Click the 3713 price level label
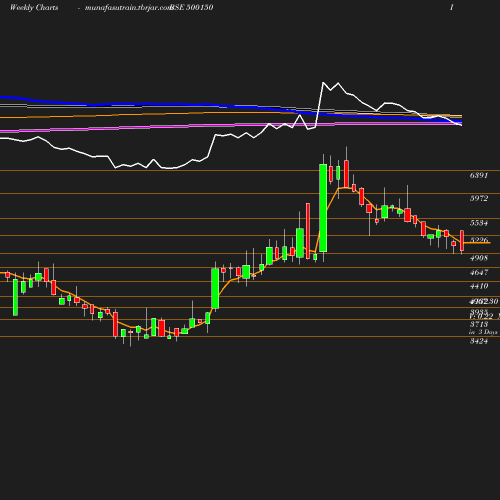Viewport: 500px width, 500px height. [479, 324]
